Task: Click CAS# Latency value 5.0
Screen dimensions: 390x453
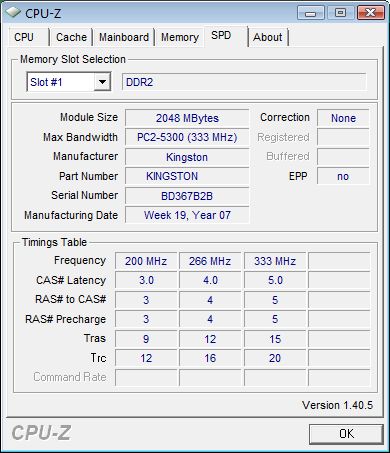Action: 275,280
